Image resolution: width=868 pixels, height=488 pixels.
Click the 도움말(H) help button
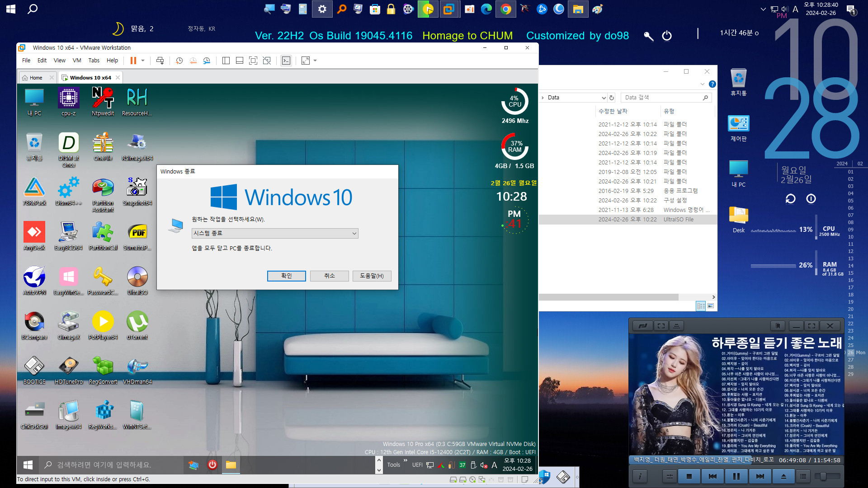tap(372, 276)
